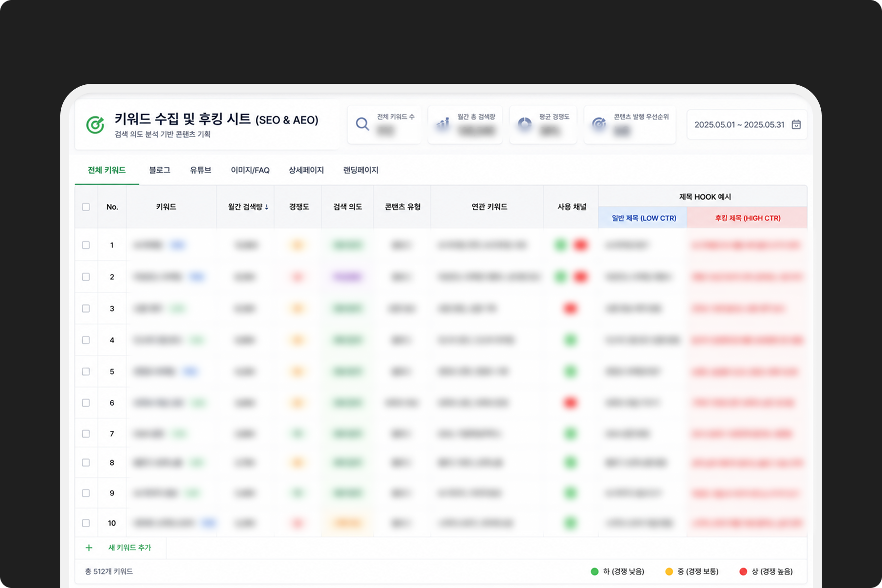
Task: Open the 랜딩페이지 tab
Action: point(361,170)
